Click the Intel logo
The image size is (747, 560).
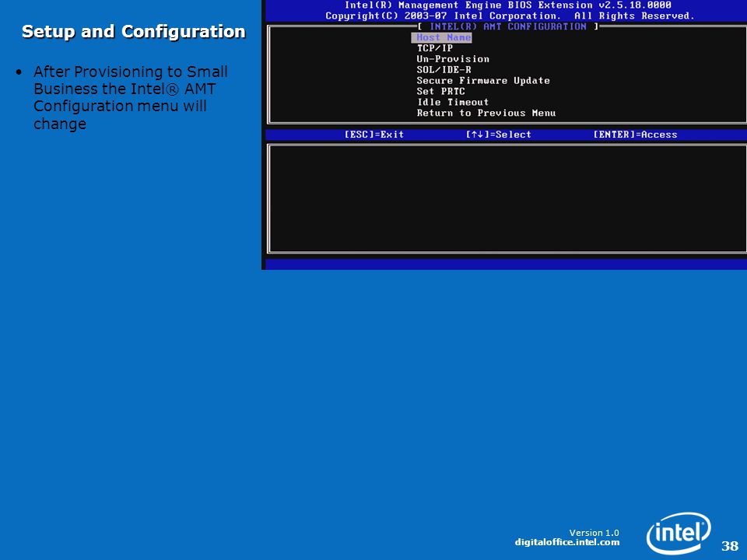(x=679, y=533)
